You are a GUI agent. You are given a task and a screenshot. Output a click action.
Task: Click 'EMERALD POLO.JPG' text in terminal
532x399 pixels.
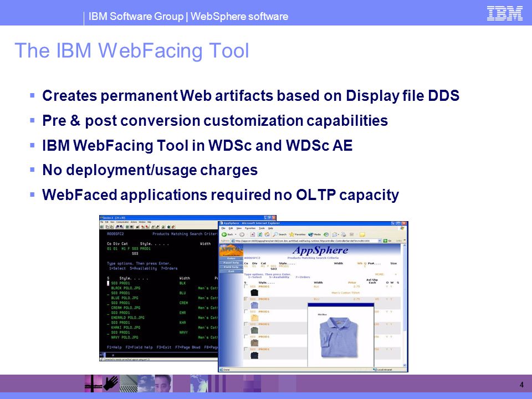127,318
